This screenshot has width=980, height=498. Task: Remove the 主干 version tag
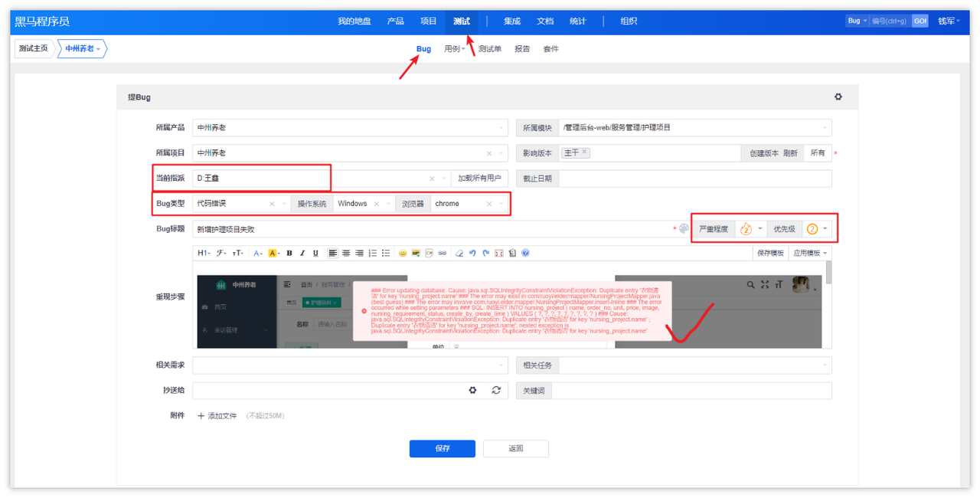585,152
